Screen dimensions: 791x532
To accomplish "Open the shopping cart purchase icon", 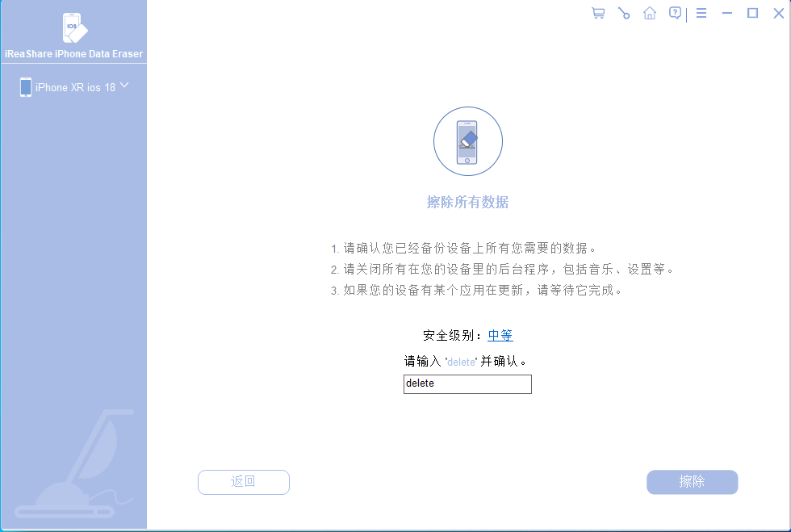I will (598, 13).
